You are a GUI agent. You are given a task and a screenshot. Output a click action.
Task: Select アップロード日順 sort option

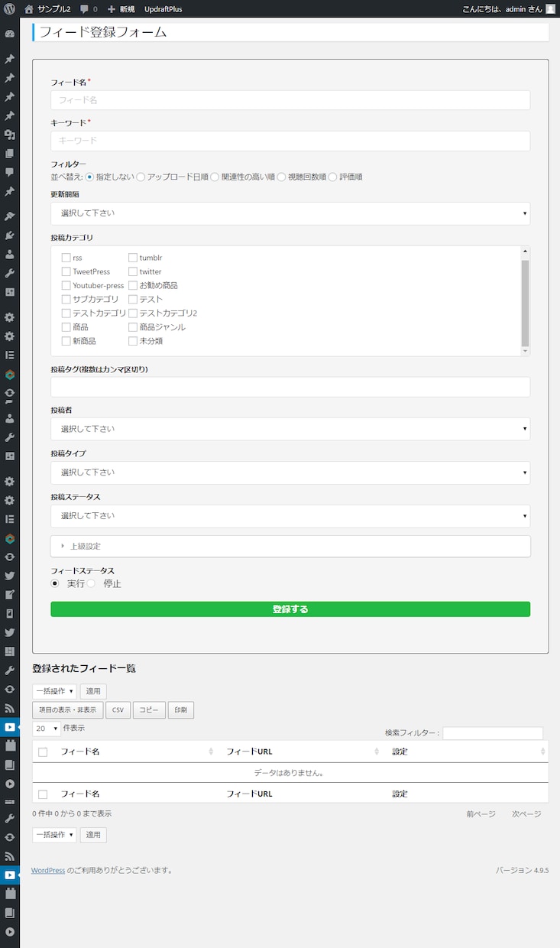pyautogui.click(x=141, y=177)
